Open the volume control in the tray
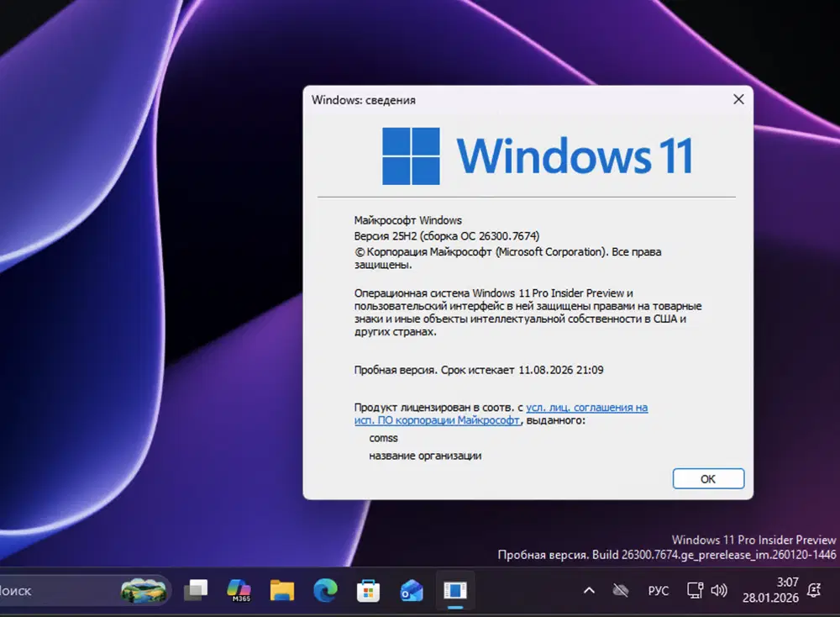840x617 pixels. point(719,590)
